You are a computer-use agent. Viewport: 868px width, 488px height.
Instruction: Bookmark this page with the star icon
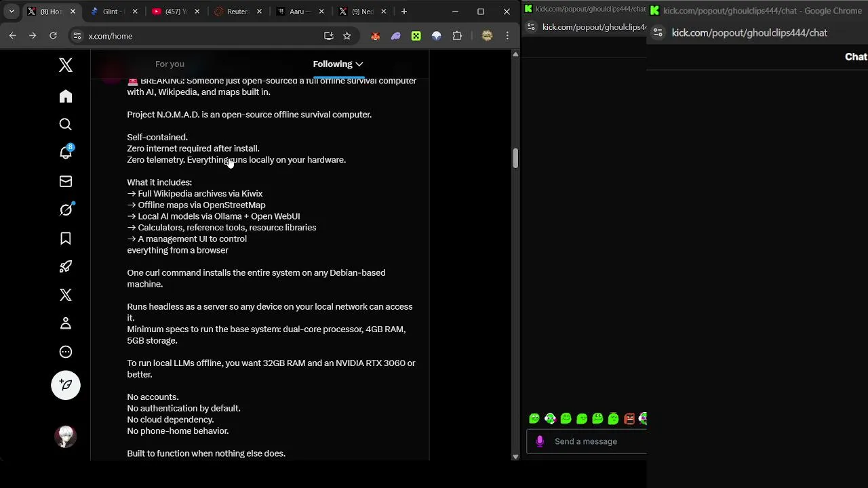347,36
